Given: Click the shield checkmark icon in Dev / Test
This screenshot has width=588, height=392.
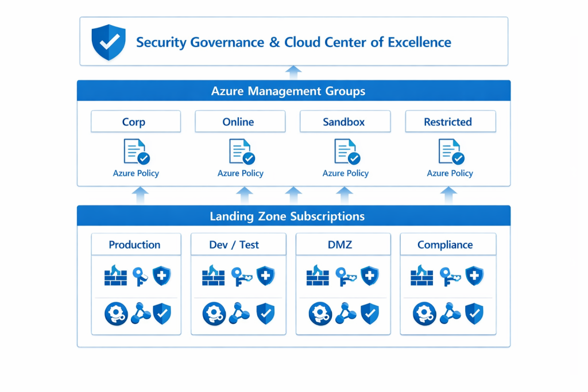Looking at the screenshot, I should click(265, 314).
